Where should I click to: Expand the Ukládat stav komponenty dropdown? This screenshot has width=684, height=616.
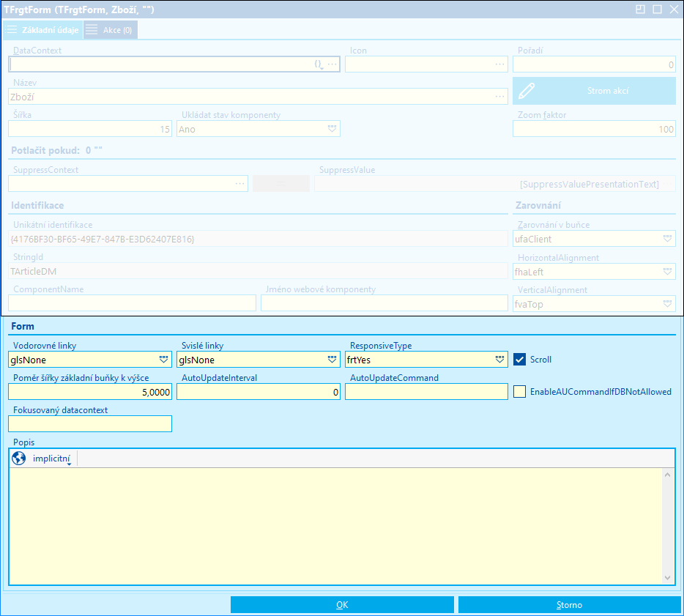point(332,129)
